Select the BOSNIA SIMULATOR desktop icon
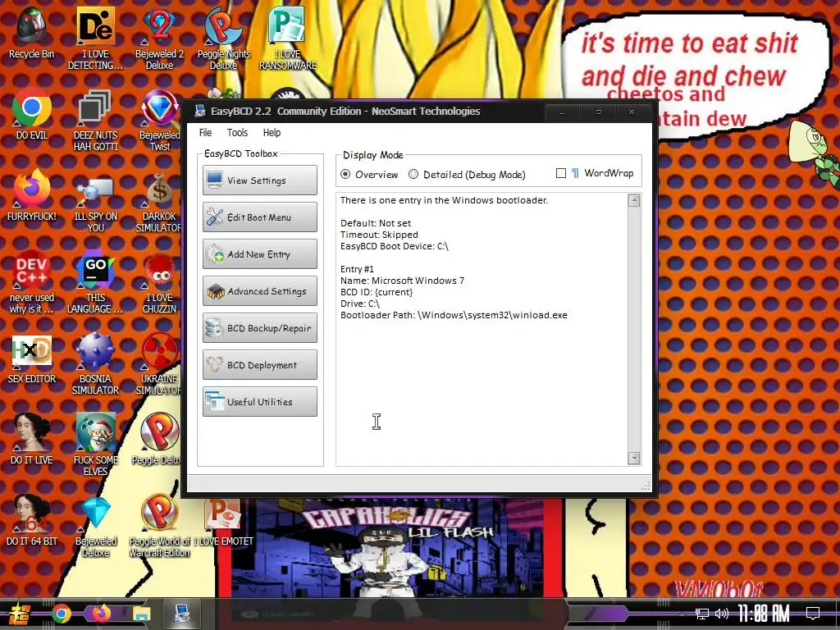840x630 pixels. (x=95, y=364)
